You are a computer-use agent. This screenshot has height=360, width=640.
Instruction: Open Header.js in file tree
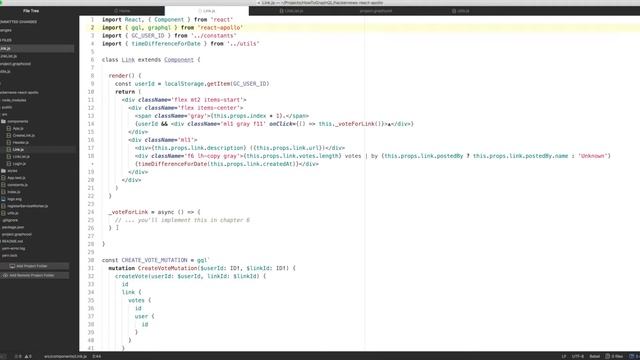click(21, 142)
